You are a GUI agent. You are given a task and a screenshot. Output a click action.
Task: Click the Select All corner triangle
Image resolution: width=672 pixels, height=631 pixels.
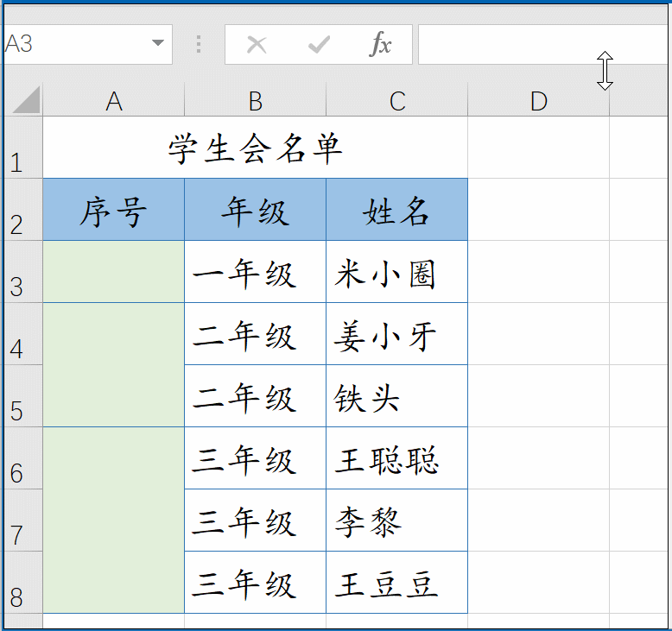click(x=26, y=99)
